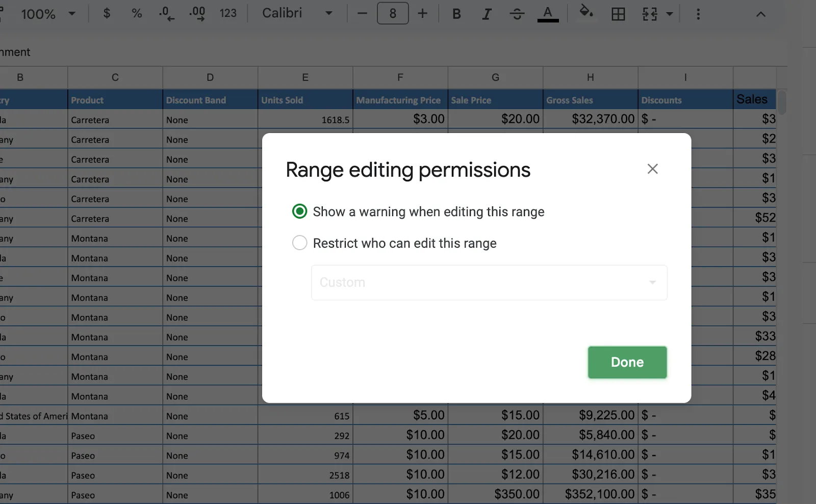Click the $3.00 manufacturing price cell
The image size is (816, 504).
[x=400, y=119]
